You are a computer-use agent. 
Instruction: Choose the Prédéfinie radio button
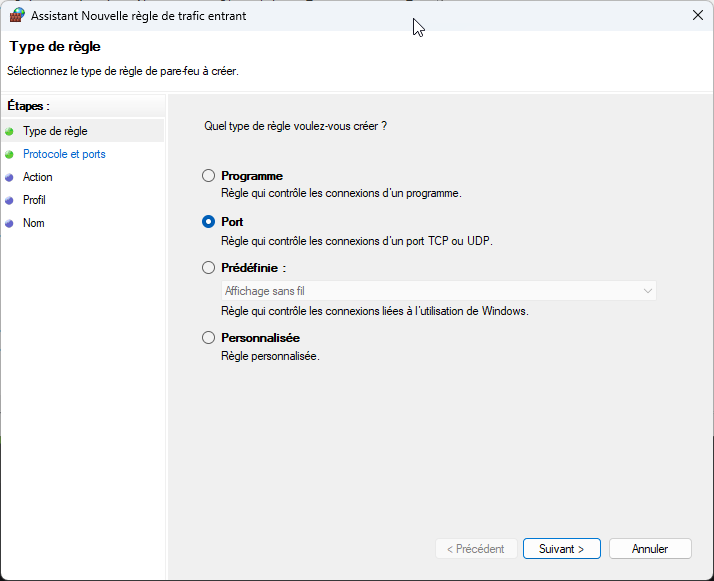[208, 268]
